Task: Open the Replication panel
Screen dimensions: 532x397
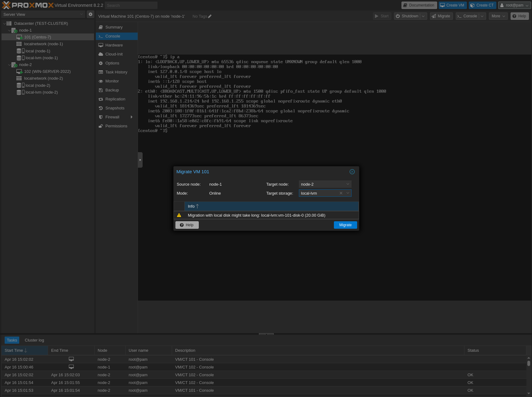Action: pyautogui.click(x=115, y=99)
